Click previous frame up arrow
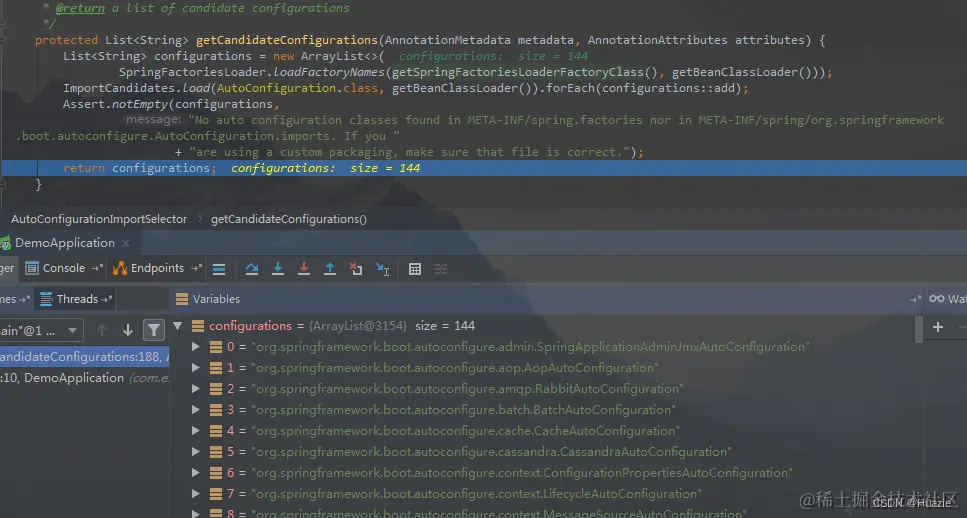Image resolution: width=967 pixels, height=518 pixels. point(102,330)
